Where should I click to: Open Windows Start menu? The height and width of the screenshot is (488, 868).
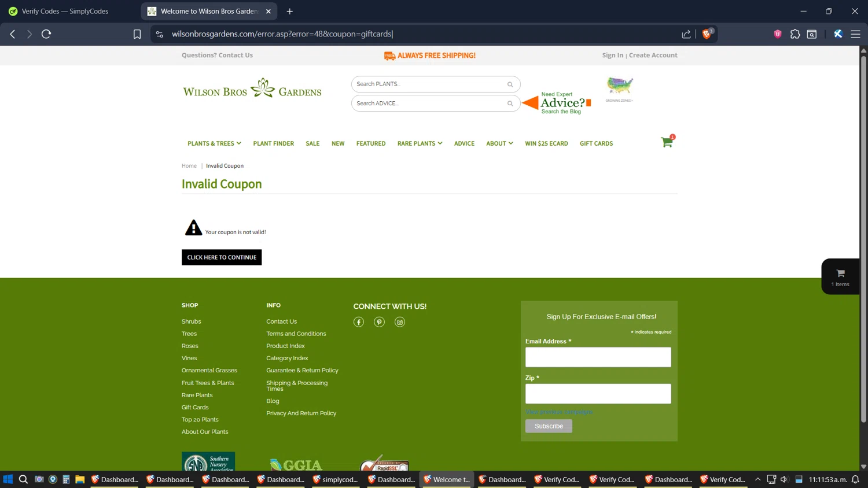pyautogui.click(x=8, y=479)
